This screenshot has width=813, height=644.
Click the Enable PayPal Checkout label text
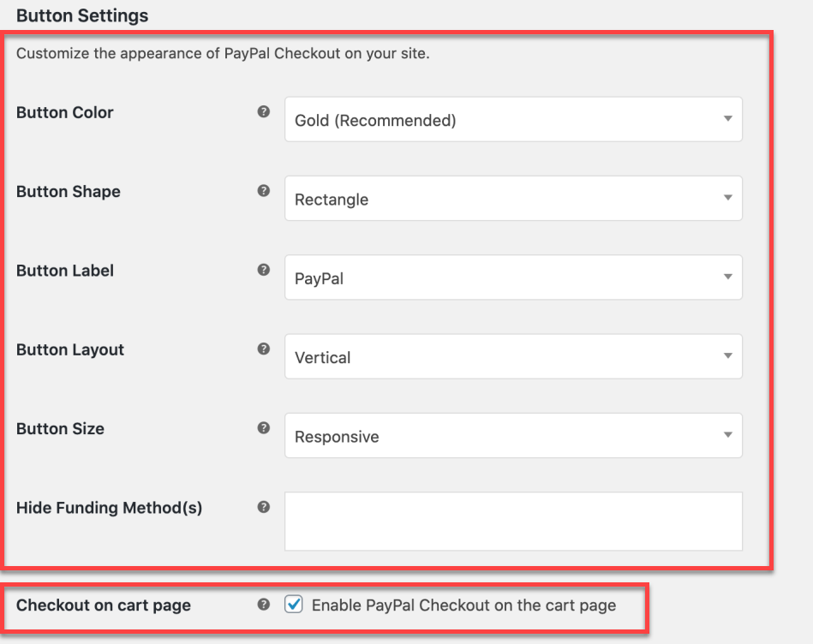point(463,605)
